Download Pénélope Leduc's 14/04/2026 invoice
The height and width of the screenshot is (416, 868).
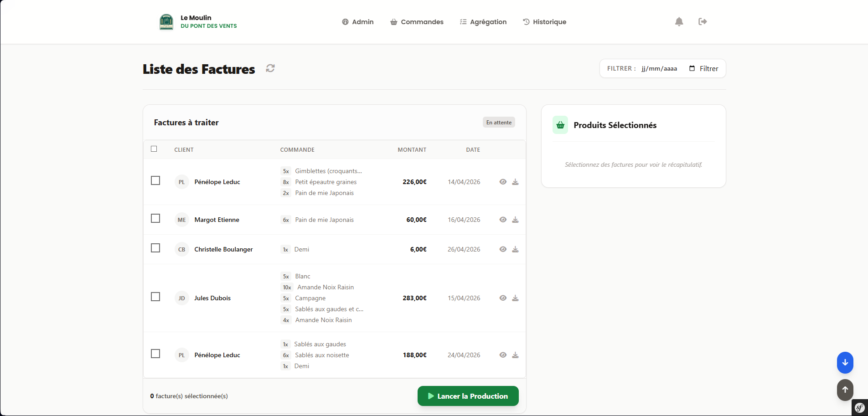515,182
